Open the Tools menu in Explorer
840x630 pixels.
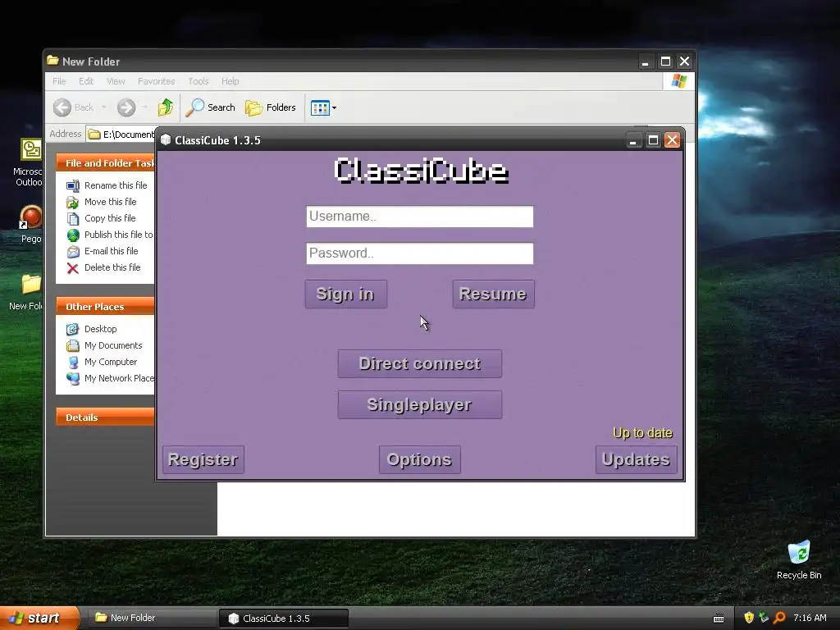pos(198,81)
